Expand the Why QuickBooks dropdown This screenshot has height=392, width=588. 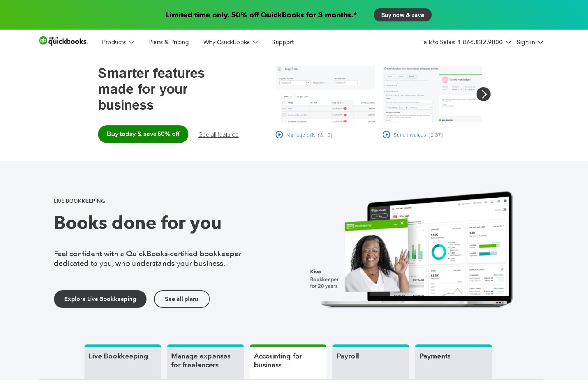point(231,42)
